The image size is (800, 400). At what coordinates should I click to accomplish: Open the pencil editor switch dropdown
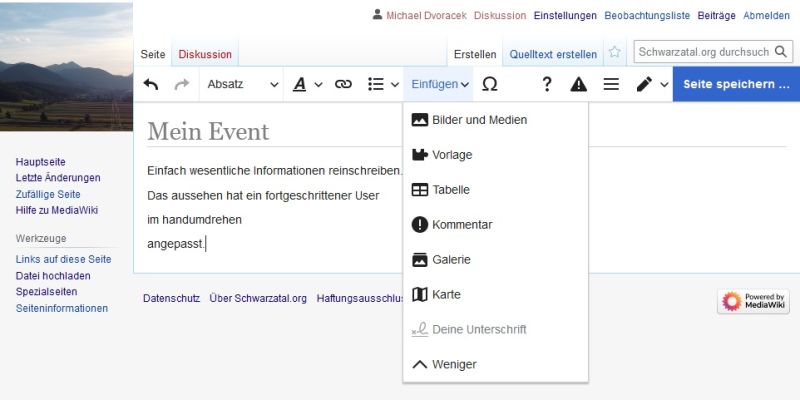(652, 85)
